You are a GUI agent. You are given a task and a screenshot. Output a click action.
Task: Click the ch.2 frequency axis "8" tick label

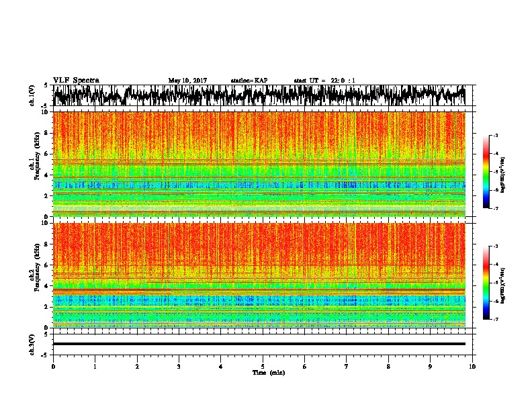point(48,244)
